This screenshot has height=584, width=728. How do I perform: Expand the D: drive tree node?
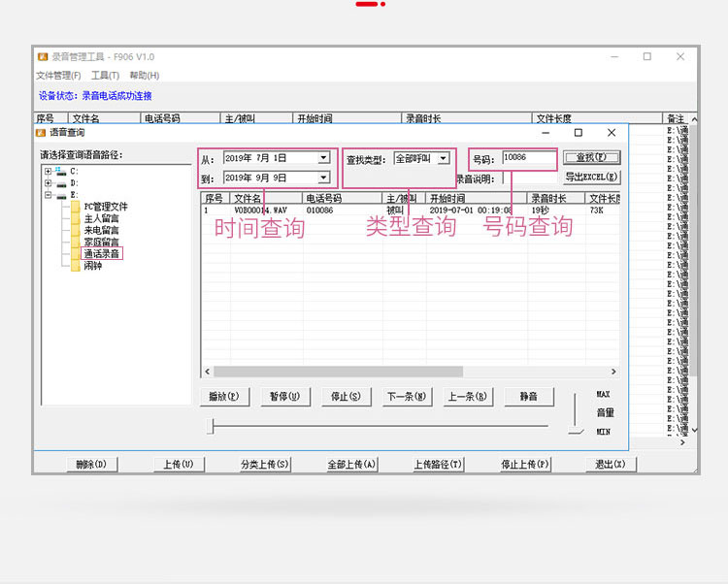click(48, 182)
